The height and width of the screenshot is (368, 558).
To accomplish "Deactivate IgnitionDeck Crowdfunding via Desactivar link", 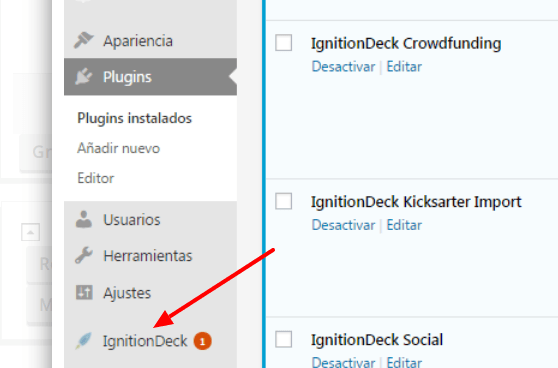I will coord(343,67).
